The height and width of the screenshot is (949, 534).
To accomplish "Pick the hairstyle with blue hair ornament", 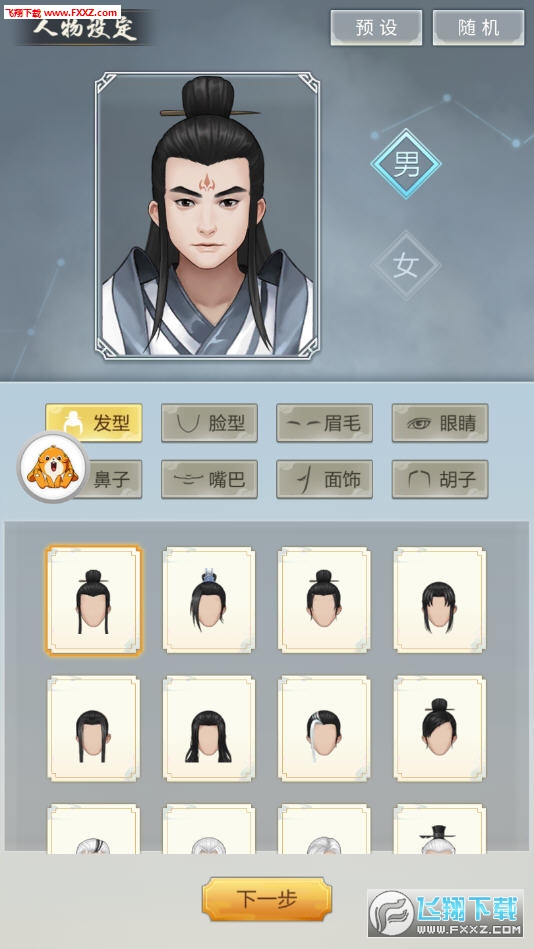I will [209, 600].
